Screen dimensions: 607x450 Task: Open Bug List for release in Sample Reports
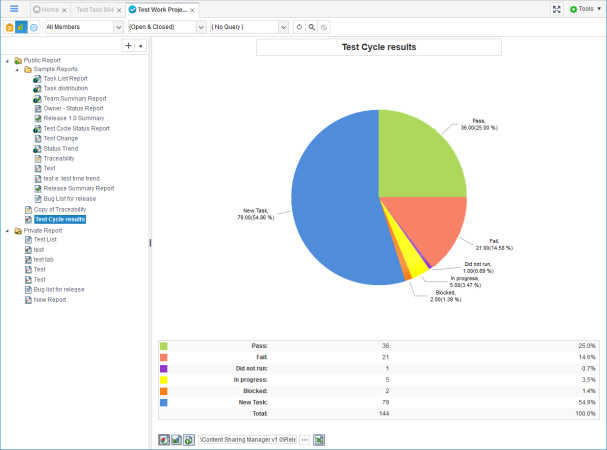pyautogui.click(x=70, y=199)
